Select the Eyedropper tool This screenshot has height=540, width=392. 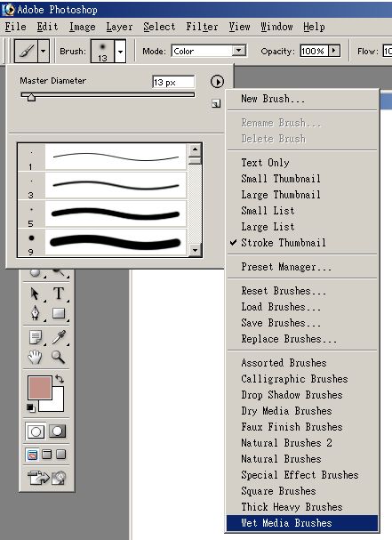click(x=59, y=337)
